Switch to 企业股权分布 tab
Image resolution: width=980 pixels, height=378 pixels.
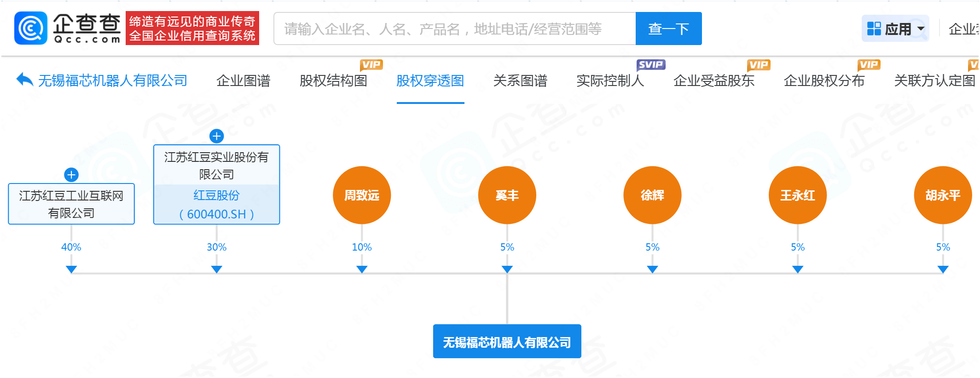pos(824,81)
